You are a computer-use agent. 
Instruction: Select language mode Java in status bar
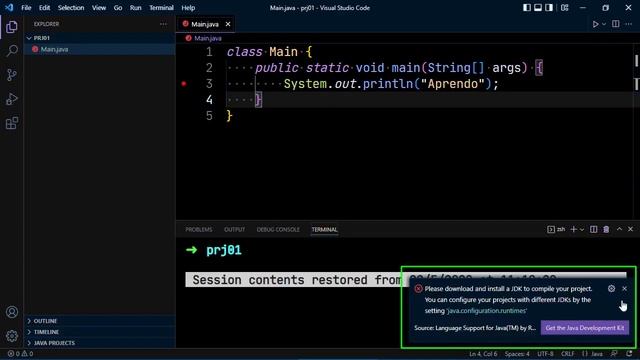(x=596, y=354)
